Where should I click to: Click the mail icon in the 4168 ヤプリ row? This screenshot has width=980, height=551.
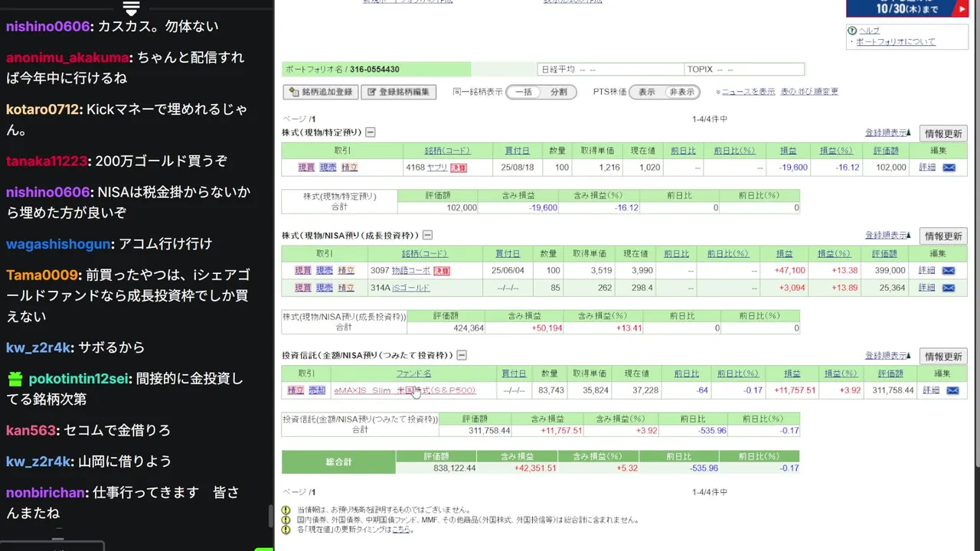(x=949, y=168)
